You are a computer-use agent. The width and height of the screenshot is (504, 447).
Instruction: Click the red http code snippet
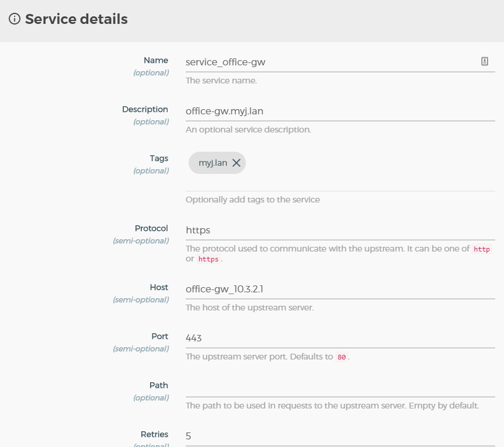coord(482,249)
